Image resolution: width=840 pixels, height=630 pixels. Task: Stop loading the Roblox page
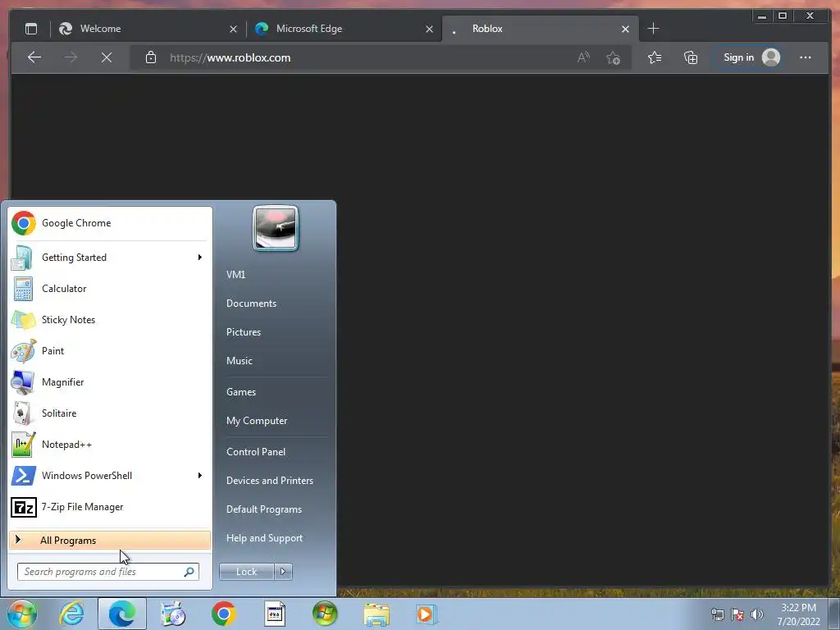[107, 57]
